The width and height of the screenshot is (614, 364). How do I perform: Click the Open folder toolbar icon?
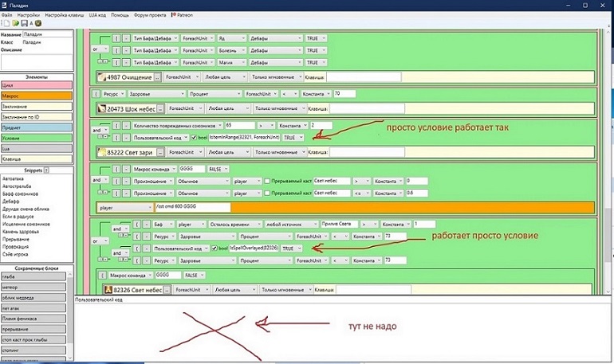(14, 23)
